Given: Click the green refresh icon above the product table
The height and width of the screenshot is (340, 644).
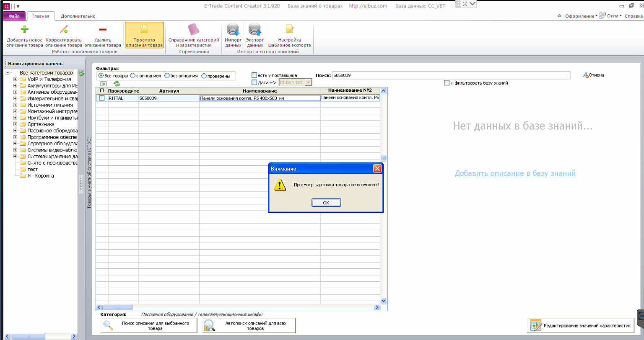Looking at the screenshot, I should [117, 84].
